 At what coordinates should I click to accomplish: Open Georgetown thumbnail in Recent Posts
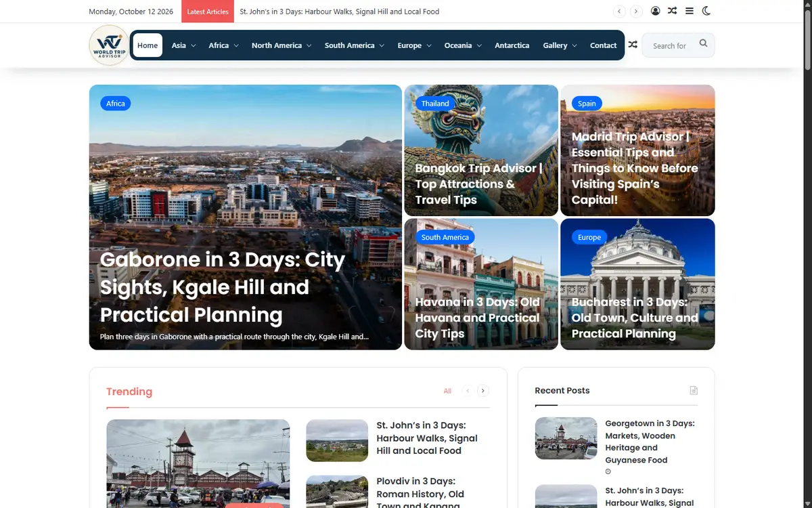566,438
